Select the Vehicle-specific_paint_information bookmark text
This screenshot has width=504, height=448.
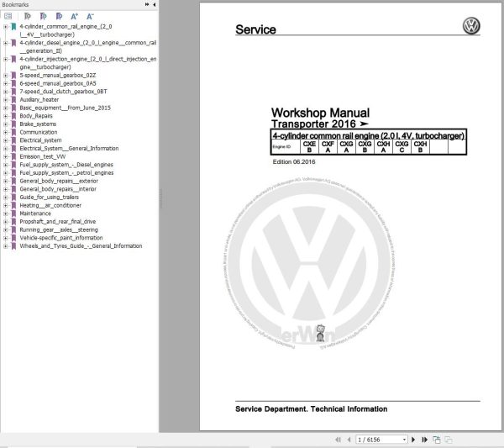click(61, 238)
